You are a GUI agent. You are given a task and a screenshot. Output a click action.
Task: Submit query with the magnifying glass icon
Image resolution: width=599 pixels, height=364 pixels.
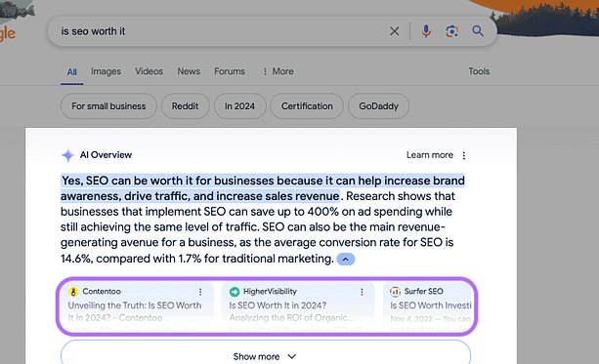tap(478, 31)
